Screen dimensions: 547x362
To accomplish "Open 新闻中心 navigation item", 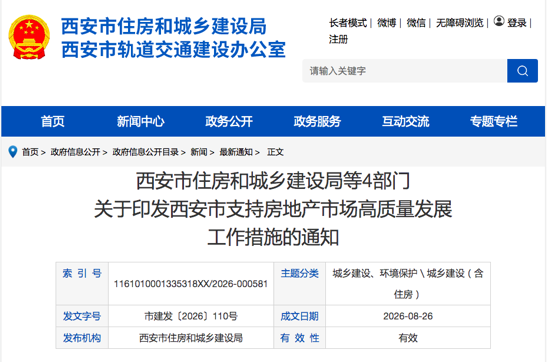I will (x=141, y=121).
